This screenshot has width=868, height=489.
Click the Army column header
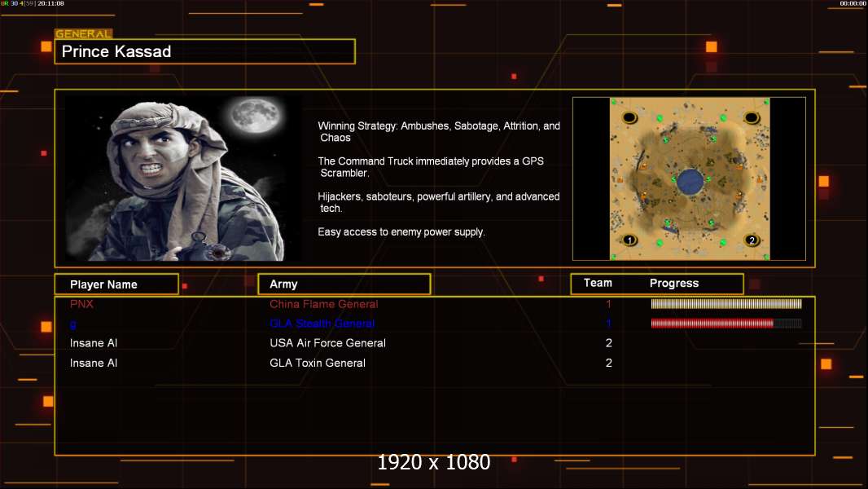tap(344, 284)
